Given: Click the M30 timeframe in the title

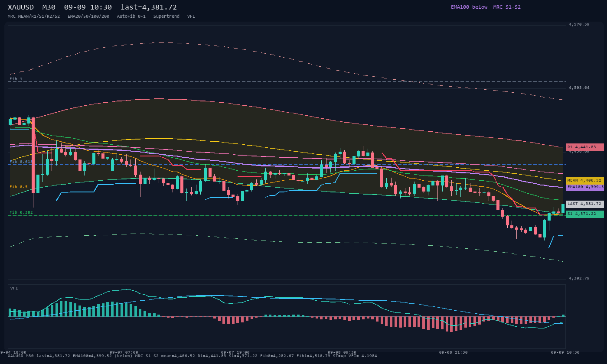Looking at the screenshot, I should (x=49, y=7).
